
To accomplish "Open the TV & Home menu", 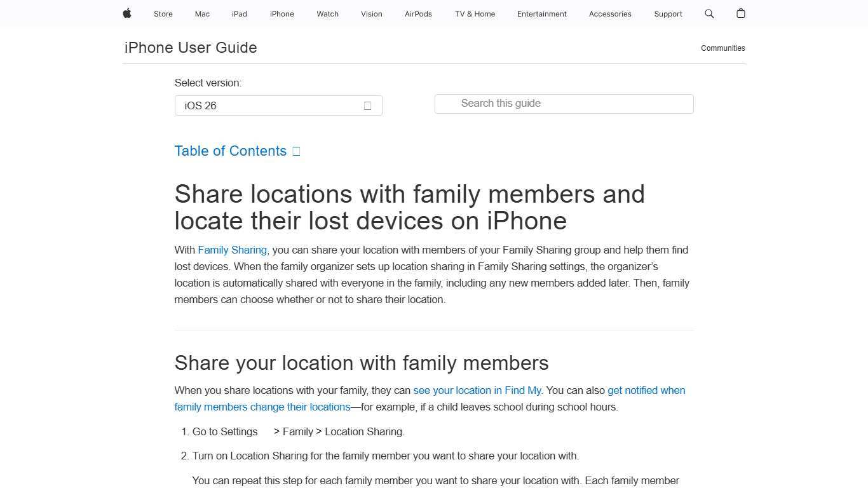I will coord(474,13).
